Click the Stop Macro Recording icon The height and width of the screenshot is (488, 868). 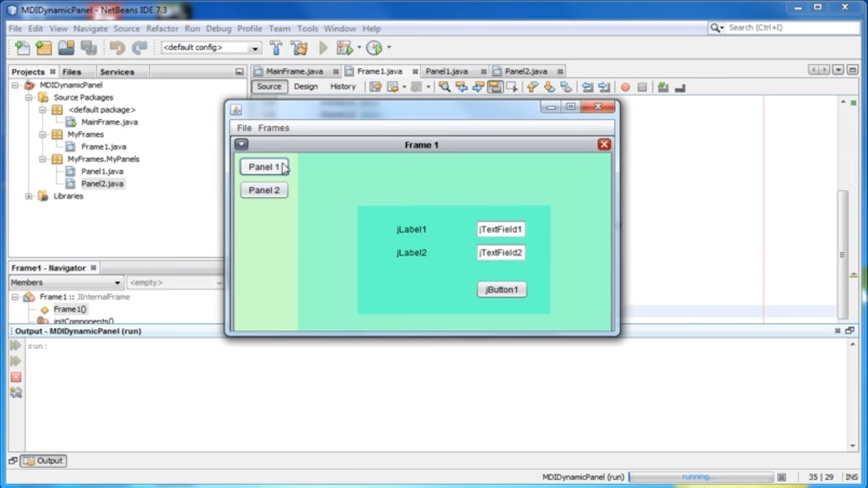click(642, 87)
